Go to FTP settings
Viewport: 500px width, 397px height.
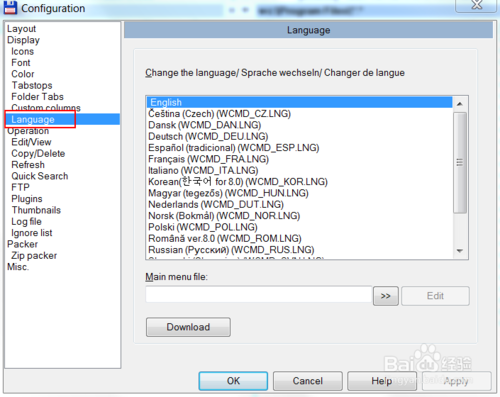[20, 187]
